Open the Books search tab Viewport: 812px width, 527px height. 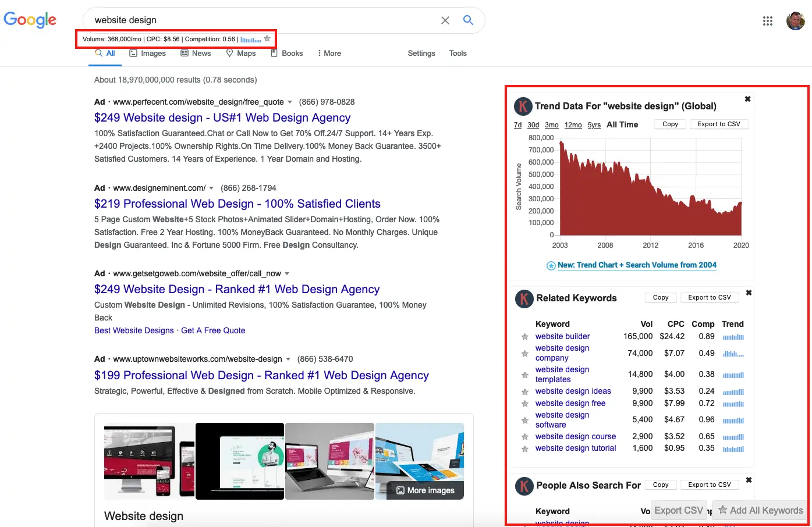tap(286, 54)
